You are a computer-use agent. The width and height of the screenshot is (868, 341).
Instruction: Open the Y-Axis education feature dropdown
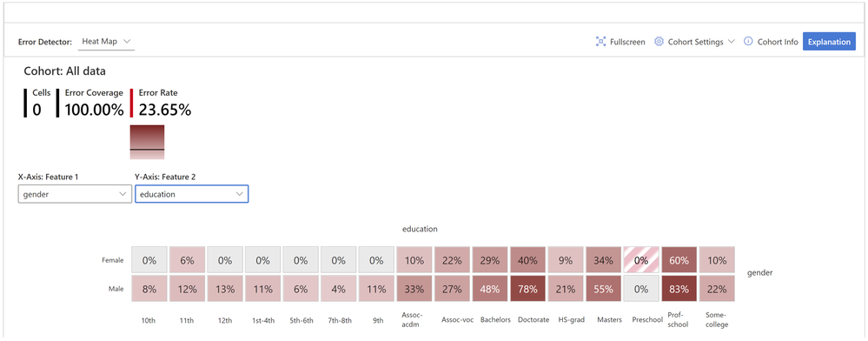click(x=191, y=194)
